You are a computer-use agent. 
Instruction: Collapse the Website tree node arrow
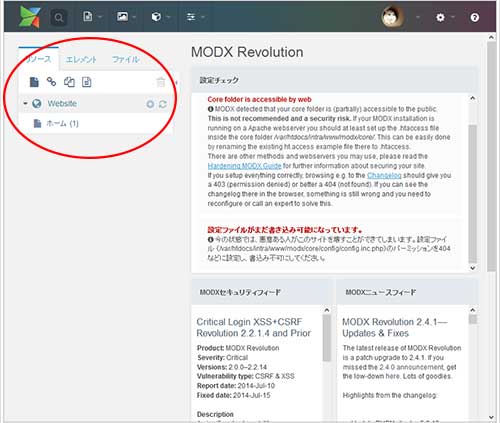click(25, 104)
